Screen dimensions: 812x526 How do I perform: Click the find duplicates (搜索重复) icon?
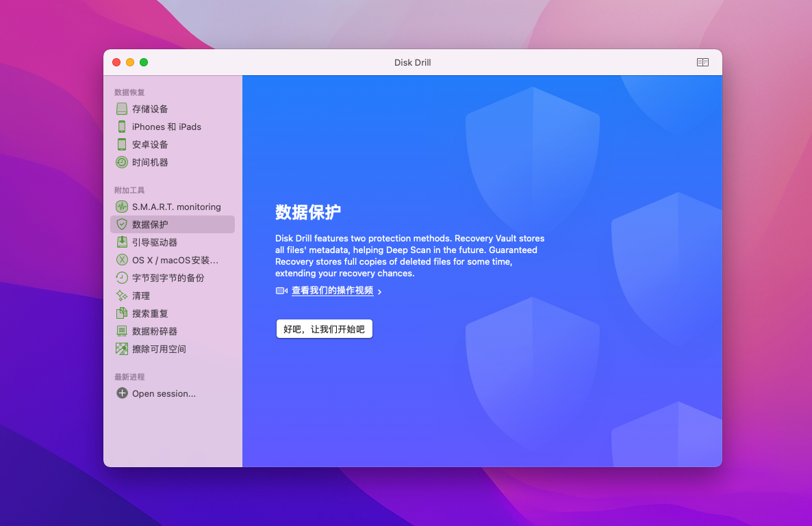[x=122, y=313]
